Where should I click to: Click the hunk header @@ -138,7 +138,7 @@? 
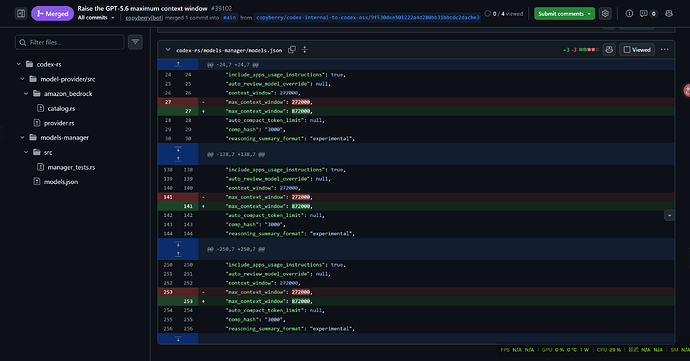click(x=236, y=154)
